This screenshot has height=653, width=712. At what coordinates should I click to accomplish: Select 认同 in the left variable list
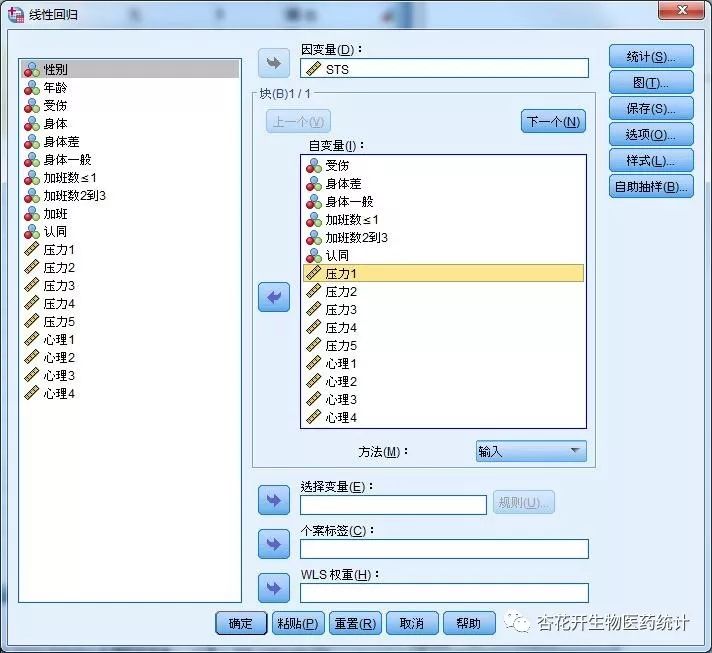click(130, 232)
